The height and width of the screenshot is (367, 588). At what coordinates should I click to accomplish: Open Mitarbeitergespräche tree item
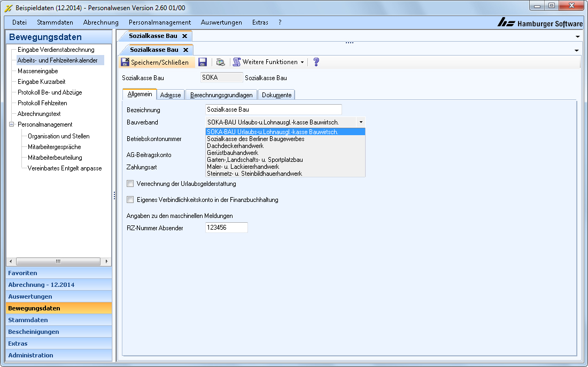tap(55, 147)
